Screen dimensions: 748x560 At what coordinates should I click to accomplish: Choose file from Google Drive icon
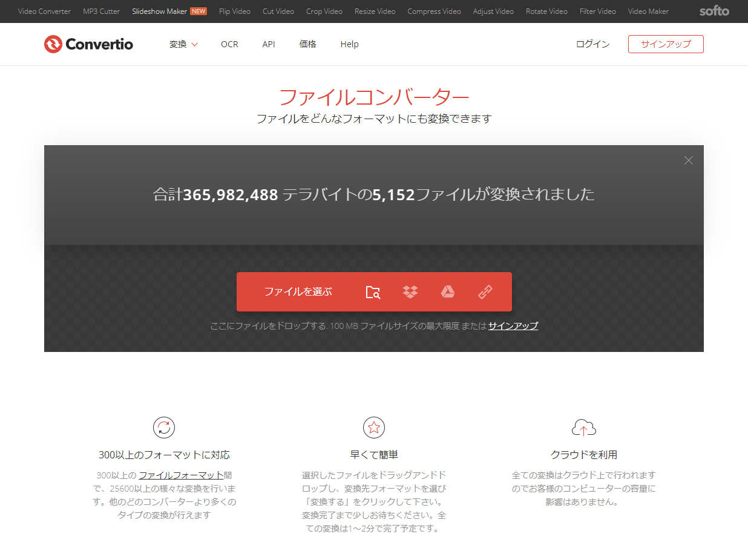(447, 292)
